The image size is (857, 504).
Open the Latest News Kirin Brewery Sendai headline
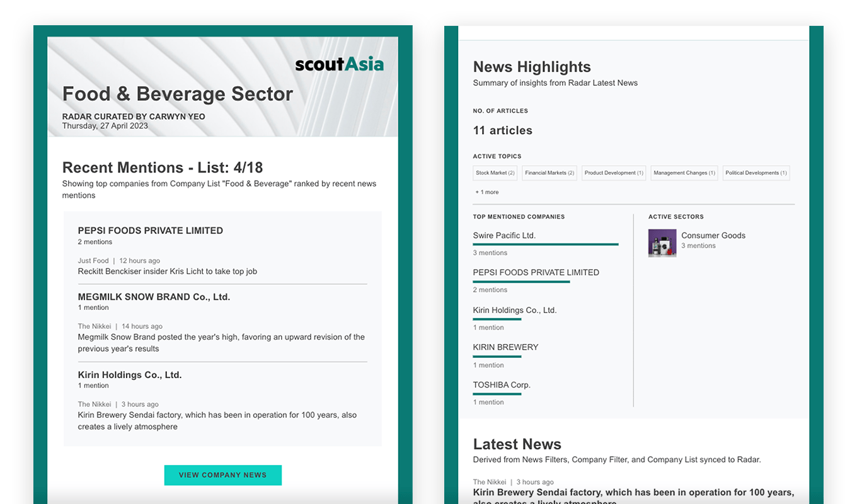click(x=633, y=498)
